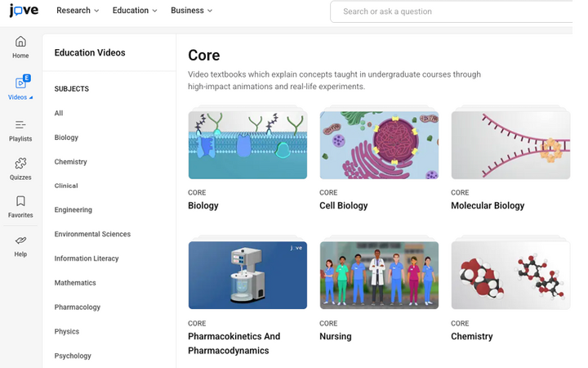Open Pharmacokinetics And Pharmacodynamics title
Screen dimensions: 588x368
point(234,343)
